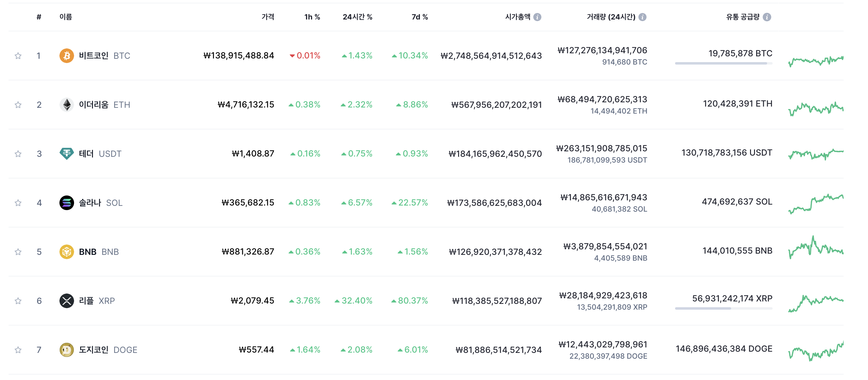Sort by the 유통 공급량 column header
Viewport: 868px width, 380px height.
[x=743, y=17]
